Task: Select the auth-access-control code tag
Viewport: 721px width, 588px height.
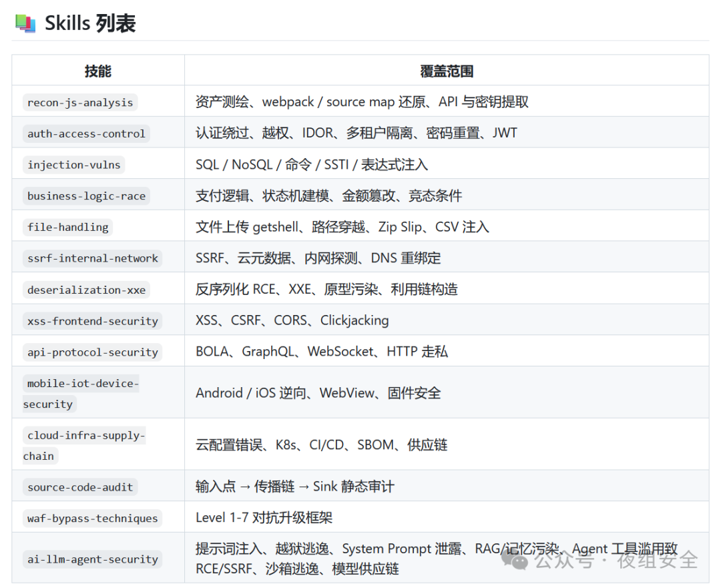Action: 86,133
